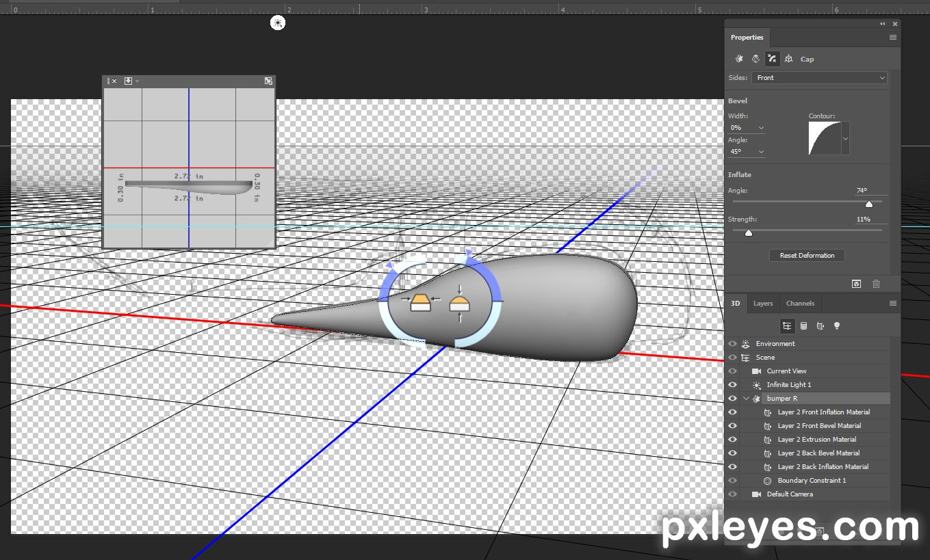The image size is (930, 560).
Task: Click the select view icon in secondary view
Action: point(128,81)
